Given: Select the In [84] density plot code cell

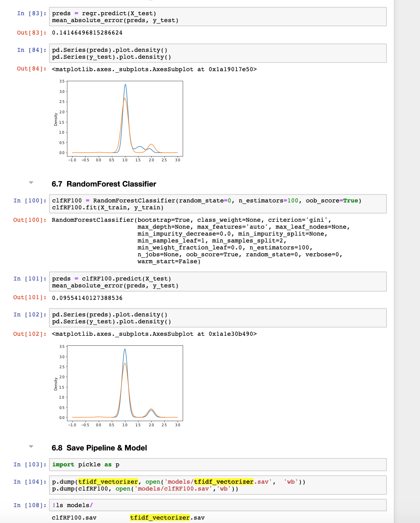Looking at the screenshot, I should point(218,53).
